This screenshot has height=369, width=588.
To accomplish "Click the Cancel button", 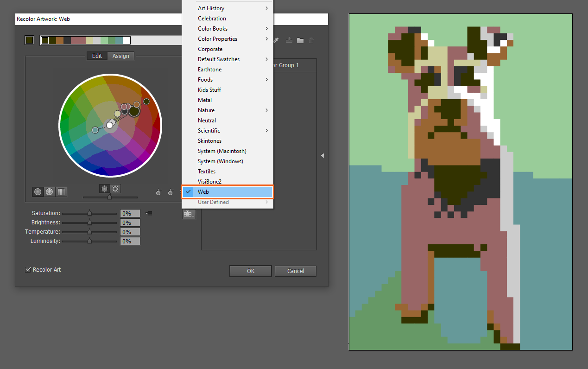I will pyautogui.click(x=296, y=271).
